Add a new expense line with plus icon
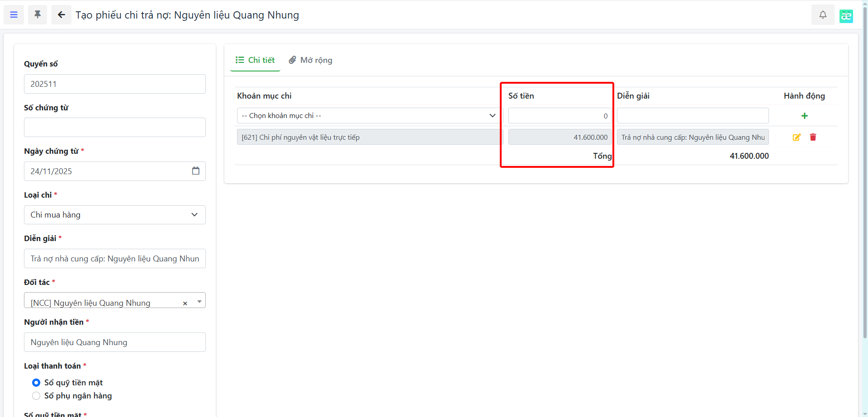This screenshot has height=417, width=868. pos(804,116)
